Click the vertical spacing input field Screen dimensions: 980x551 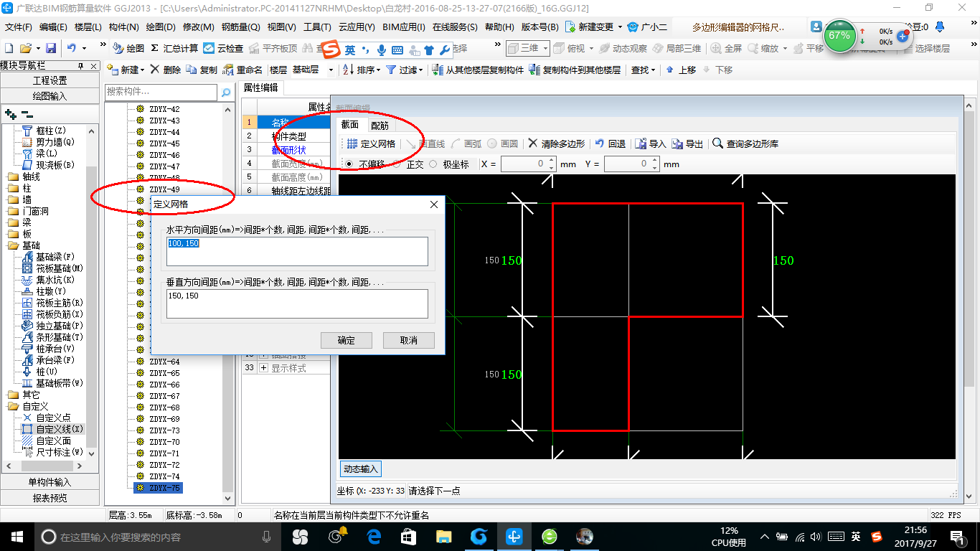click(x=297, y=303)
